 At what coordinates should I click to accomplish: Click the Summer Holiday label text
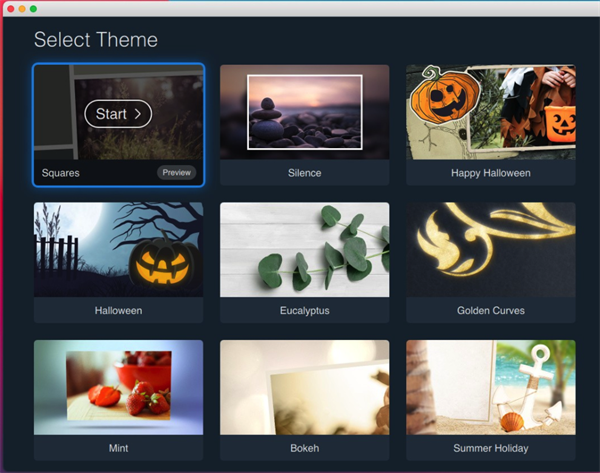pos(491,448)
